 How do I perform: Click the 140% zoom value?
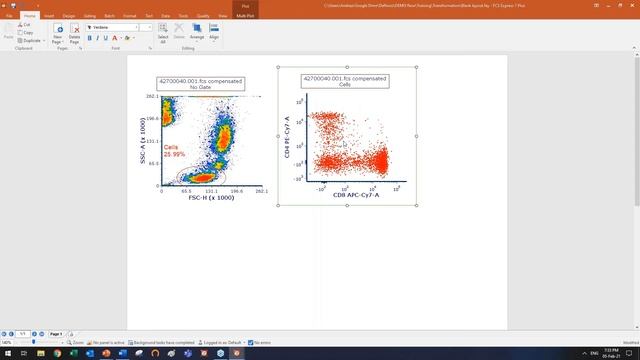[x=7, y=342]
